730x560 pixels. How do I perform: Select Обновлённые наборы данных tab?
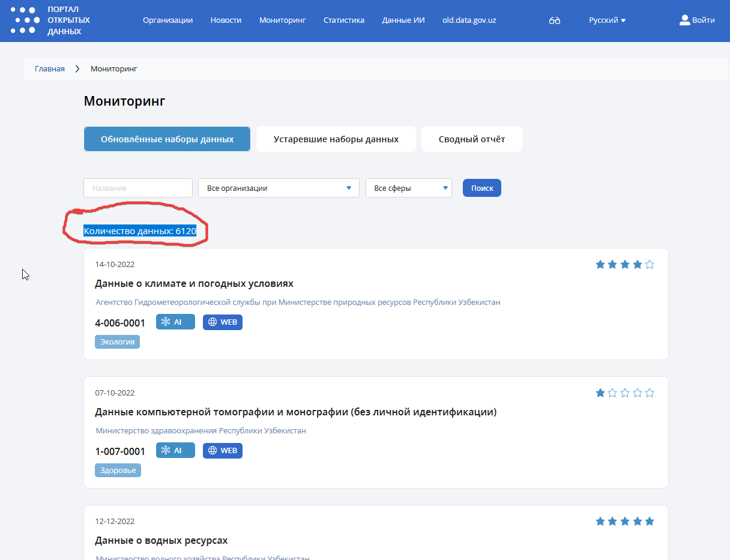167,139
